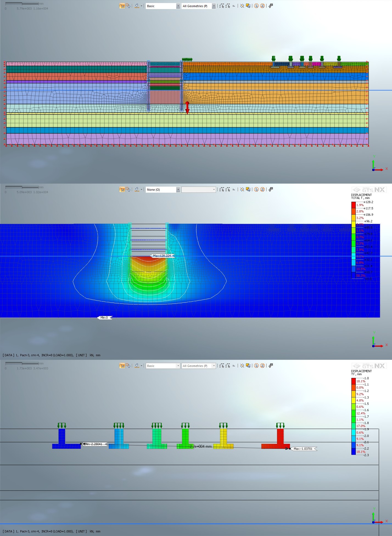Click the crossed circled cursor icon in the total displacement view
The image size is (392, 536).
(262, 189)
